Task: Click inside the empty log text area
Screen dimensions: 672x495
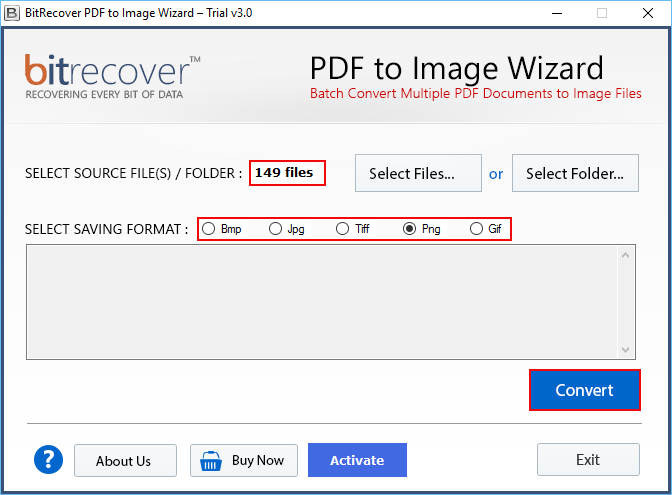Action: point(322,302)
